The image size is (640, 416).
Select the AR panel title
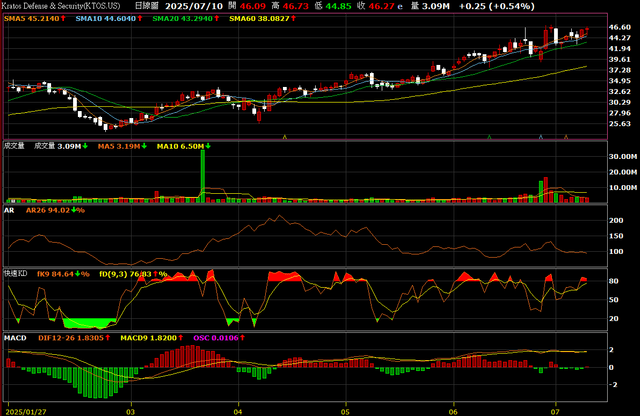click(x=11, y=210)
